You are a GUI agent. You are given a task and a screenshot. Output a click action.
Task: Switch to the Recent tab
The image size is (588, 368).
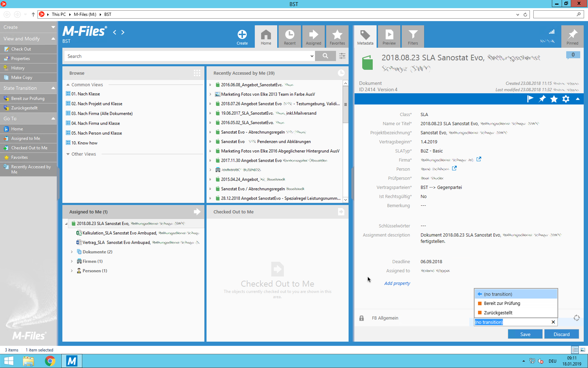coord(290,37)
